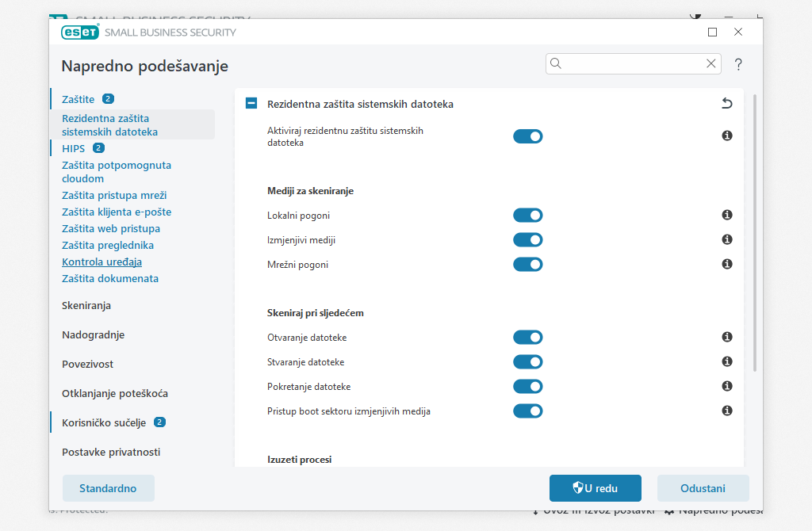The height and width of the screenshot is (531, 812).
Task: Disable rezidentnu zaštitu sistemskih datoteka
Action: pos(528,136)
